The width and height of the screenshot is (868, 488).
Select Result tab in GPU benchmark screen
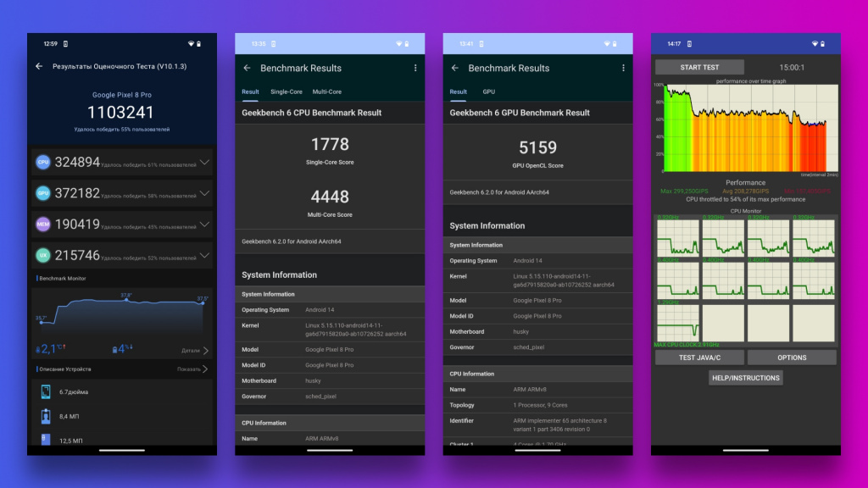point(458,91)
